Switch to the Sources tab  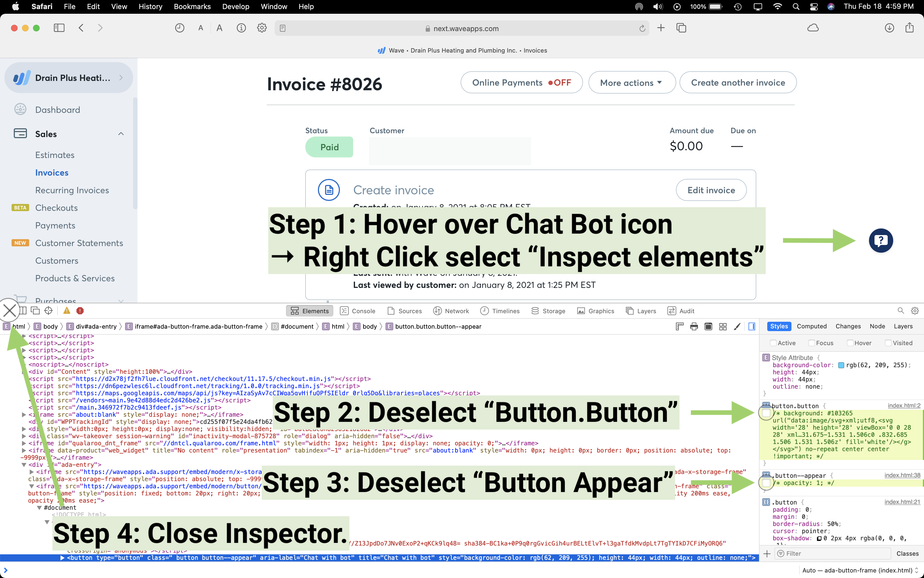click(x=404, y=311)
